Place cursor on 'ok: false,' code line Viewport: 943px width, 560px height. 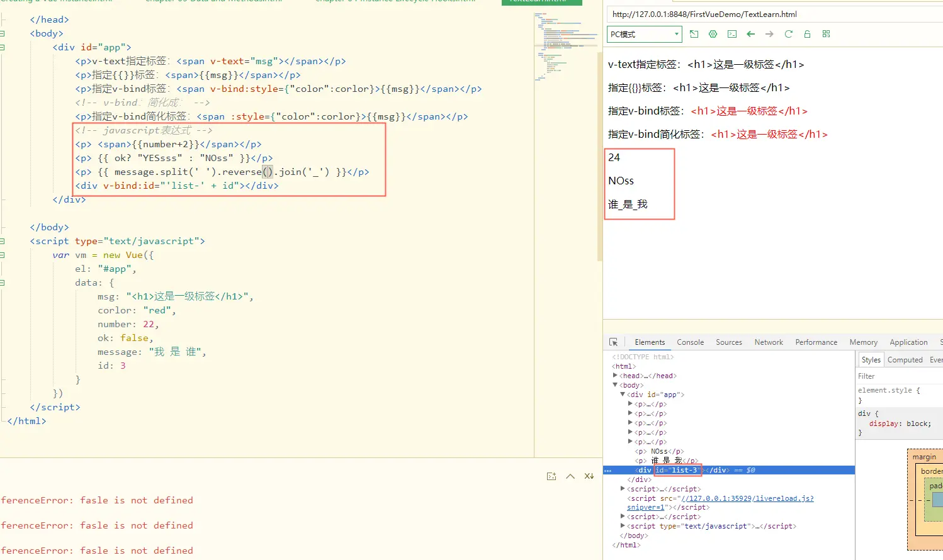tap(125, 338)
